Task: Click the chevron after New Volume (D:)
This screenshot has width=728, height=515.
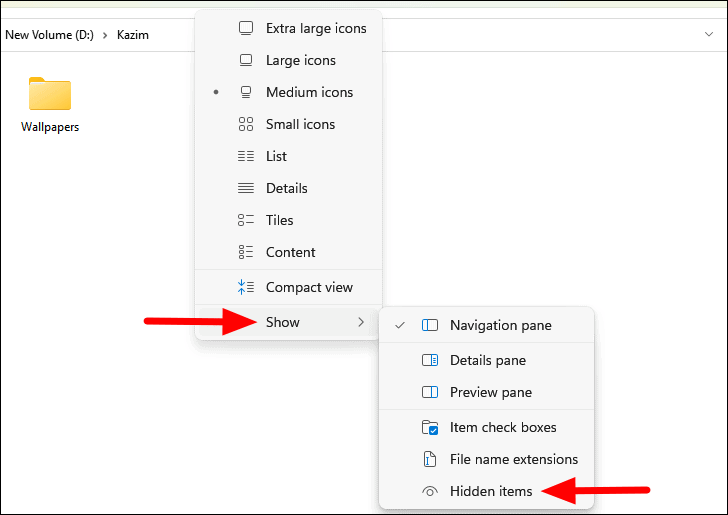Action: coord(103,34)
